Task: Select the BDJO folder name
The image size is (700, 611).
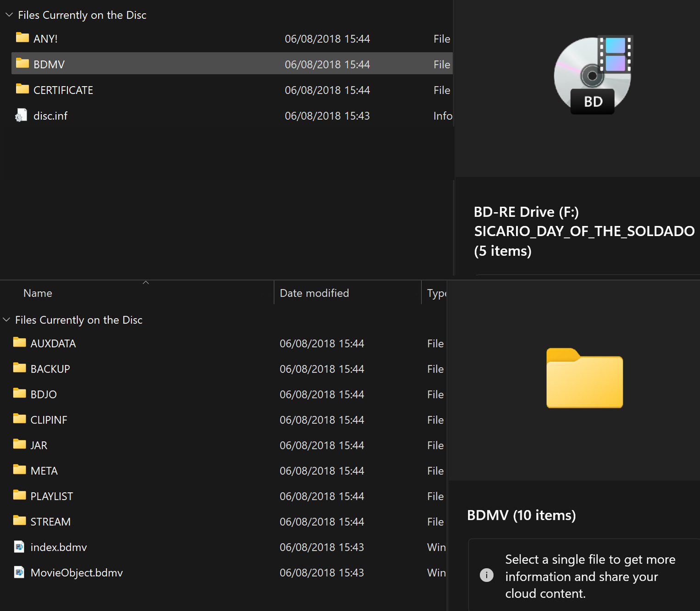Action: click(44, 395)
